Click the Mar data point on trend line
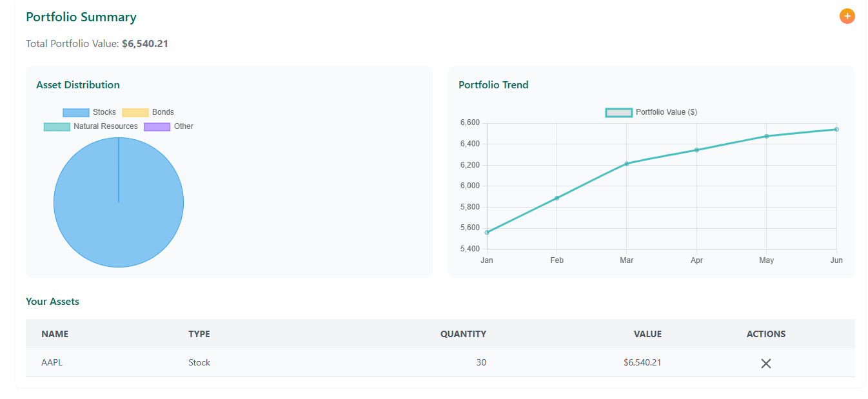The height and width of the screenshot is (399, 868). (627, 164)
